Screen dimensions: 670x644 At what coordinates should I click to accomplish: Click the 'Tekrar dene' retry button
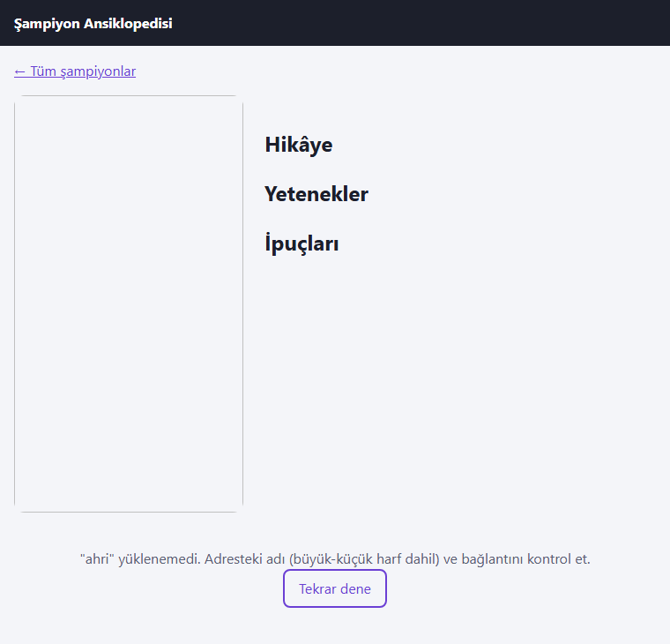[335, 588]
